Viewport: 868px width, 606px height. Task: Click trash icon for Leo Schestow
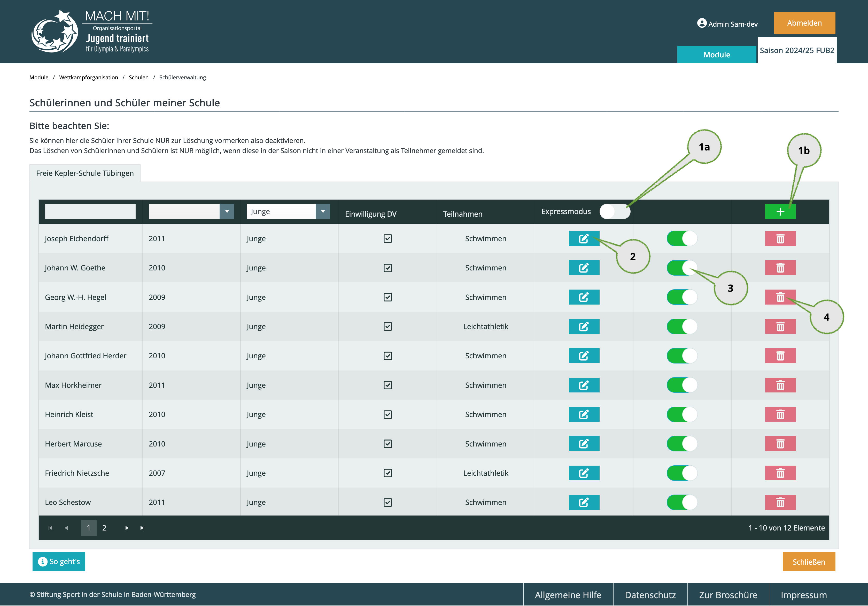(x=780, y=502)
